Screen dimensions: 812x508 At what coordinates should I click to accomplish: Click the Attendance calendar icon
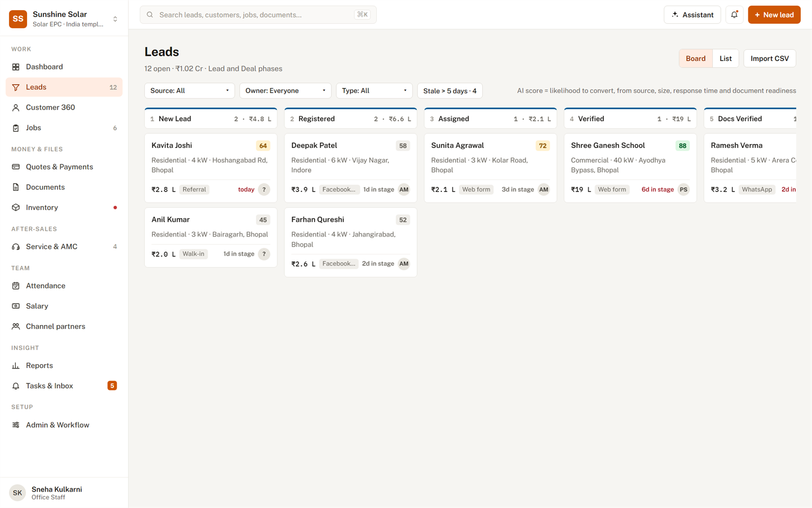pos(16,286)
